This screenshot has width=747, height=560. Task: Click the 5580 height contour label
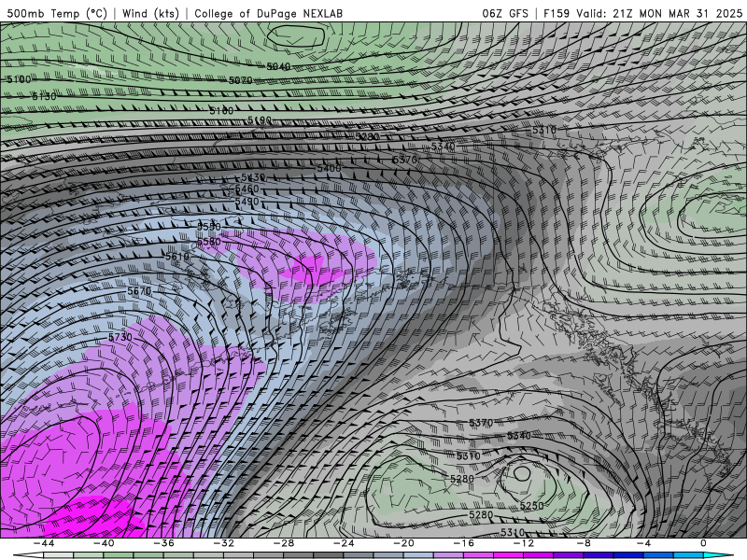[209, 242]
